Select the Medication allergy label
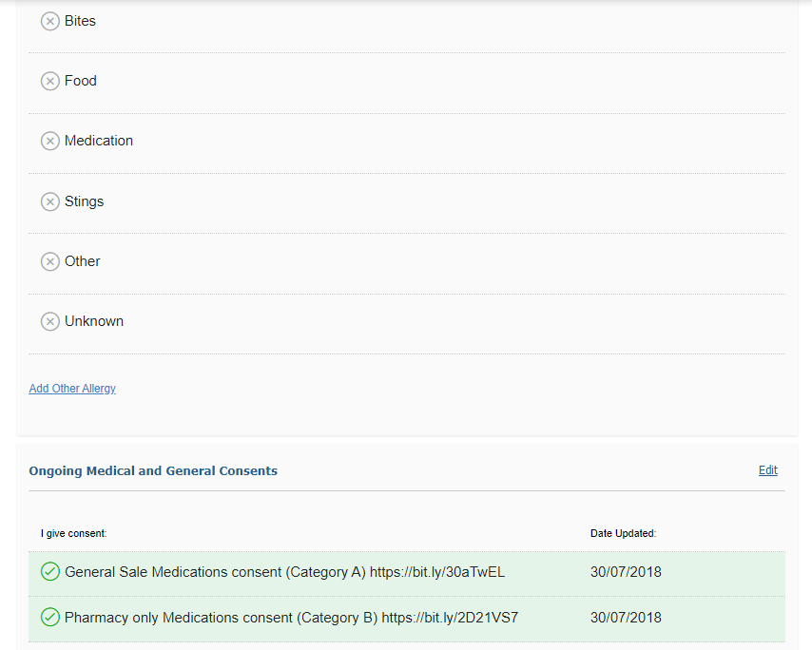Screen dimensions: 812x650 pyautogui.click(x=99, y=141)
